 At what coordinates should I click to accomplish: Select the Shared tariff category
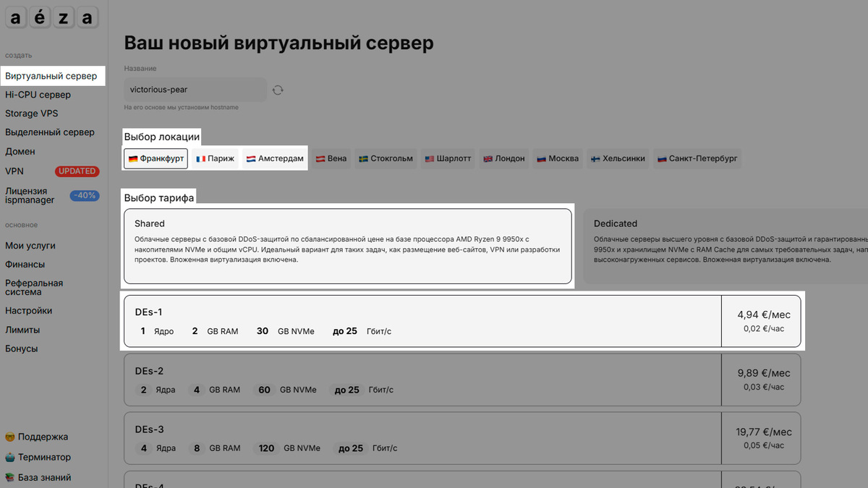(x=347, y=246)
